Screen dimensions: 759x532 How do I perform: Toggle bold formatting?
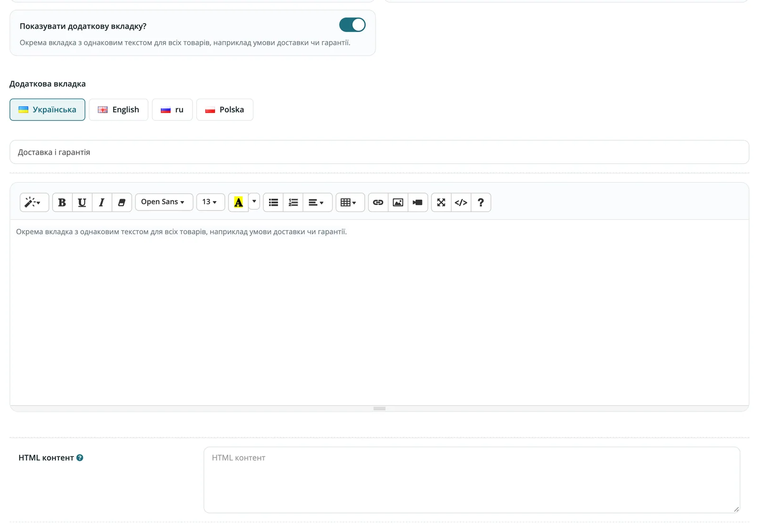(x=62, y=202)
